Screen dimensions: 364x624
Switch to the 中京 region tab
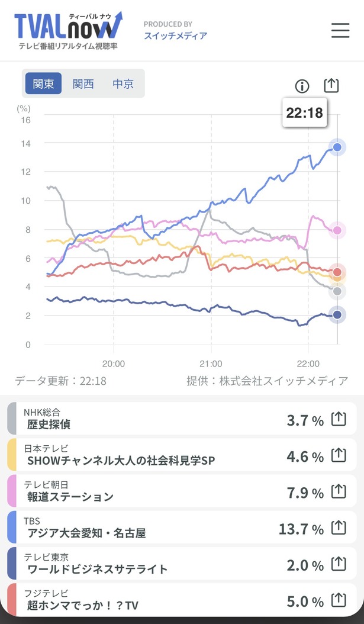click(123, 83)
